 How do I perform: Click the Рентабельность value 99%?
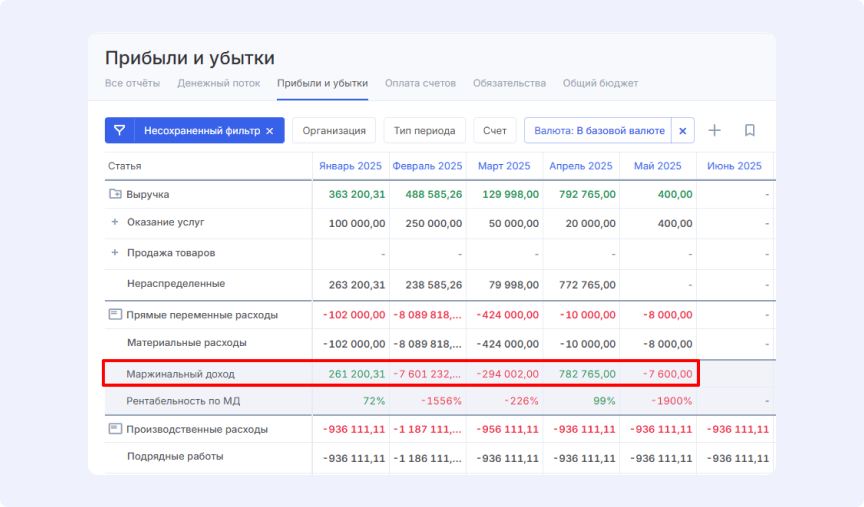point(604,401)
